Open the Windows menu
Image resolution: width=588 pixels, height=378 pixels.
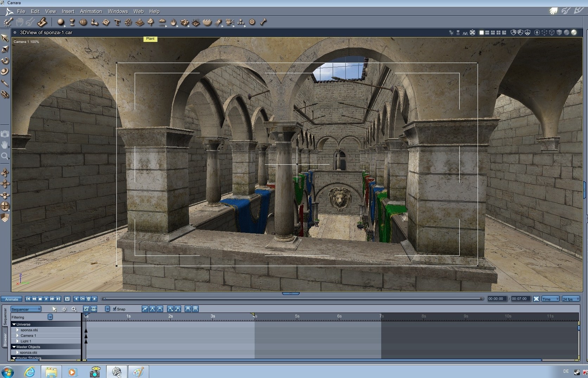(x=118, y=11)
